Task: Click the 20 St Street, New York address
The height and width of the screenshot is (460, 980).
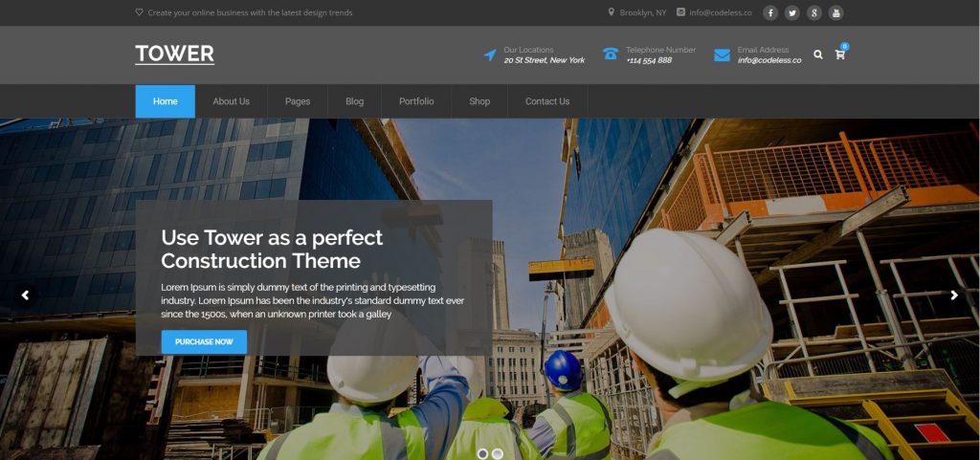Action: pyautogui.click(x=545, y=60)
